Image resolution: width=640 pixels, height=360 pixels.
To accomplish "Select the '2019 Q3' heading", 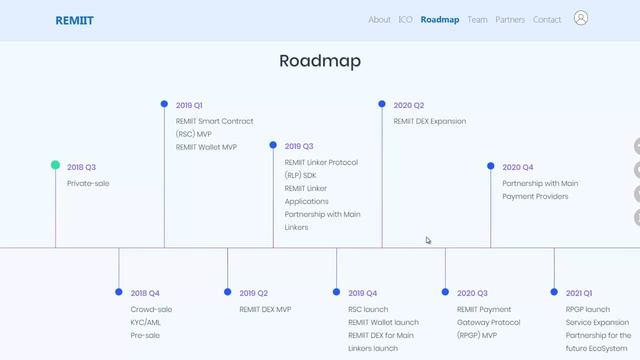I will click(x=299, y=146).
